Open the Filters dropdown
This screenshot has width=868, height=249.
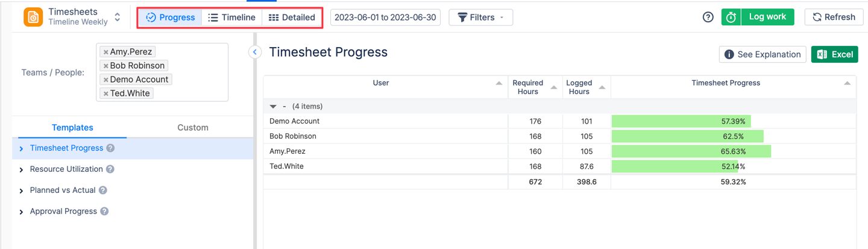point(481,17)
